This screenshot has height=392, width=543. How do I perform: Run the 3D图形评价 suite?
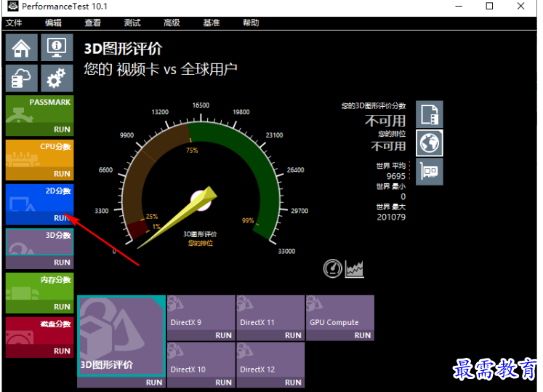click(154, 383)
